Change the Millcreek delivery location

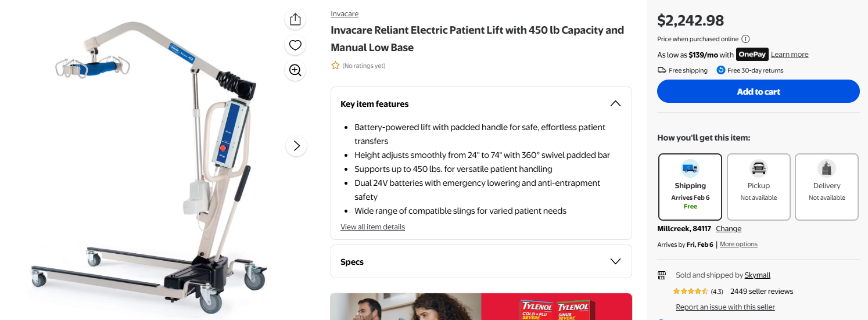(729, 229)
